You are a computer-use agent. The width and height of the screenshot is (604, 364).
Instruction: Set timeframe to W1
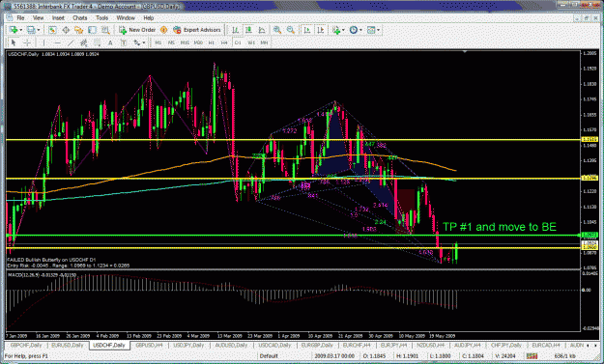pos(251,42)
